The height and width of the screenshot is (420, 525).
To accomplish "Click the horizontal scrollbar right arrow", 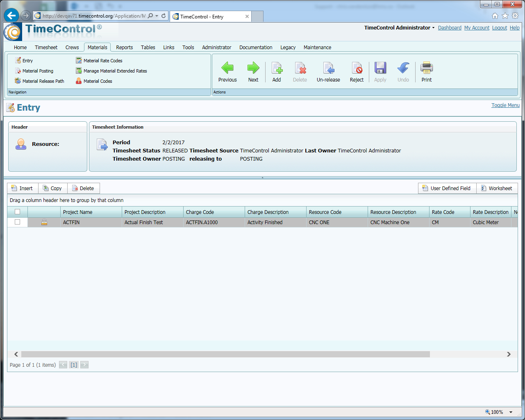I will pos(509,354).
